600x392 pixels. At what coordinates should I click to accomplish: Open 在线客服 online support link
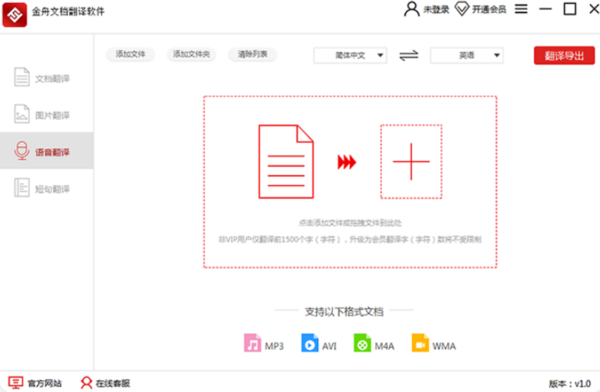click(105, 383)
